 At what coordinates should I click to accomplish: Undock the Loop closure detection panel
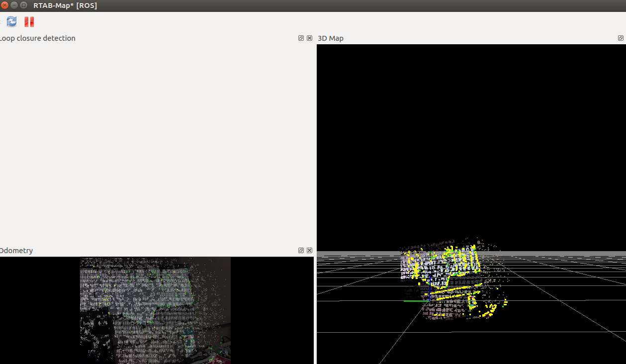[300, 38]
